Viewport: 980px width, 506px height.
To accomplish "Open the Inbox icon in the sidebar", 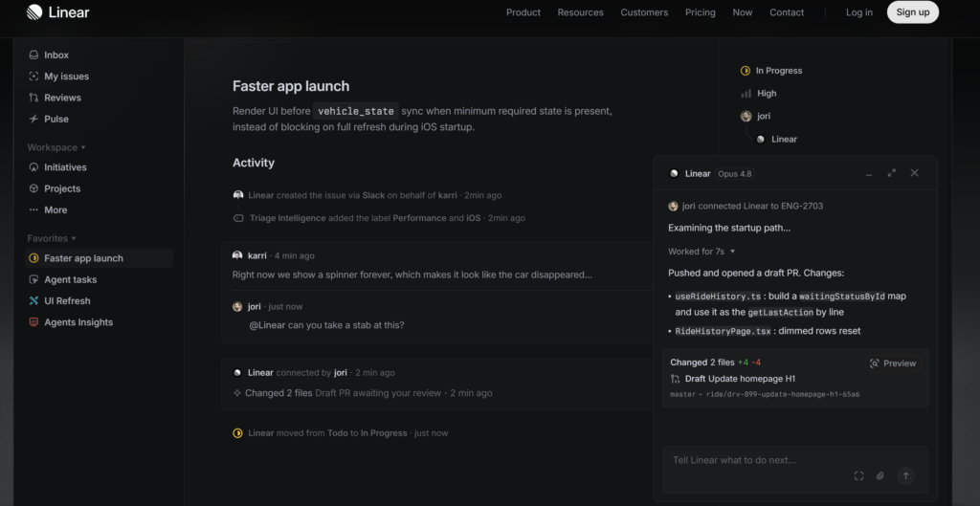I will pos(33,55).
